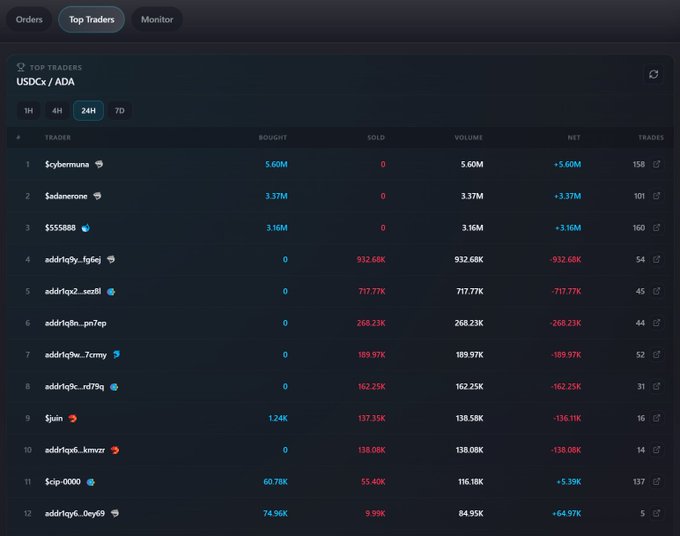Click the badge icon next to $adanerone

point(97,196)
